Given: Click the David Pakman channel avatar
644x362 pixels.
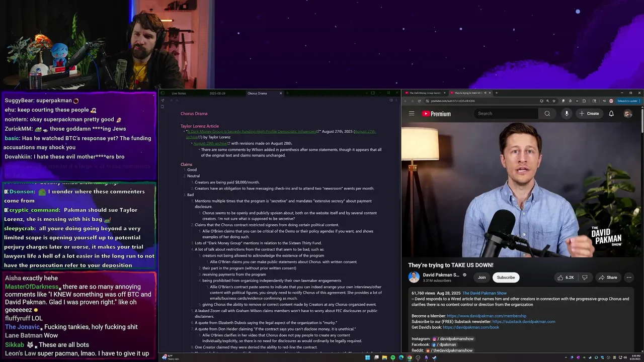Looking at the screenshot, I should click(x=414, y=278).
